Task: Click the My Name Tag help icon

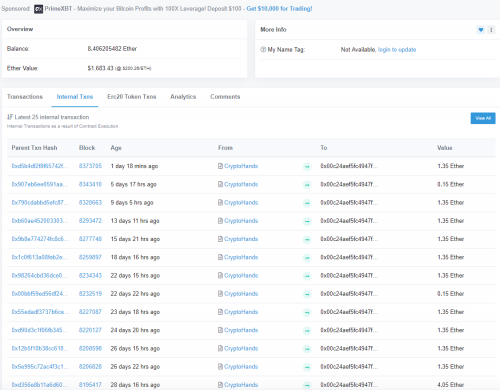Action: point(263,50)
